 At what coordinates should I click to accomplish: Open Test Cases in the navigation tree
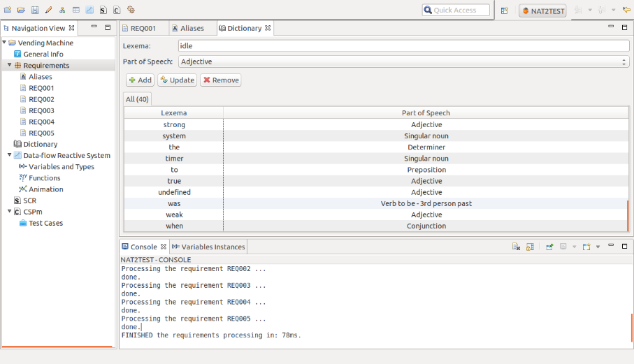click(x=45, y=223)
